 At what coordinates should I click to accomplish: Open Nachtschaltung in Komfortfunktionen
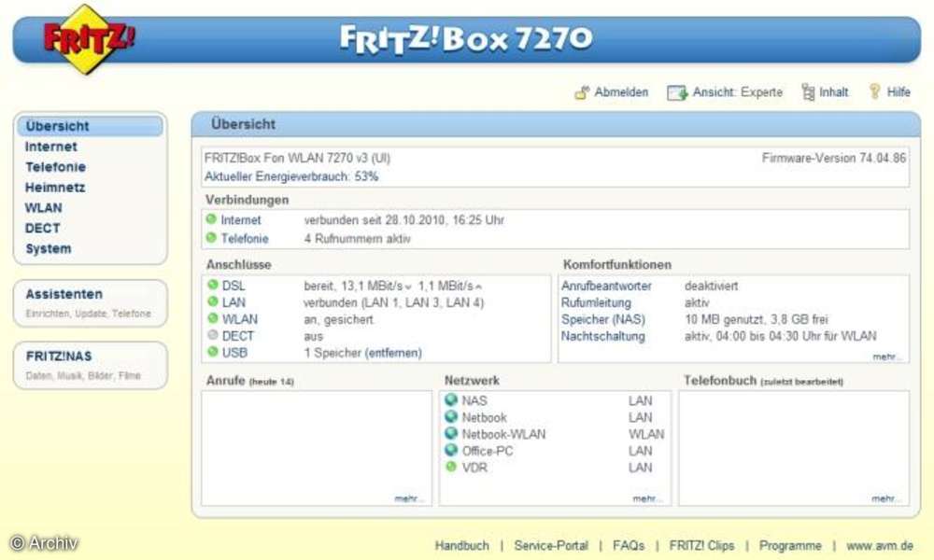(602, 336)
